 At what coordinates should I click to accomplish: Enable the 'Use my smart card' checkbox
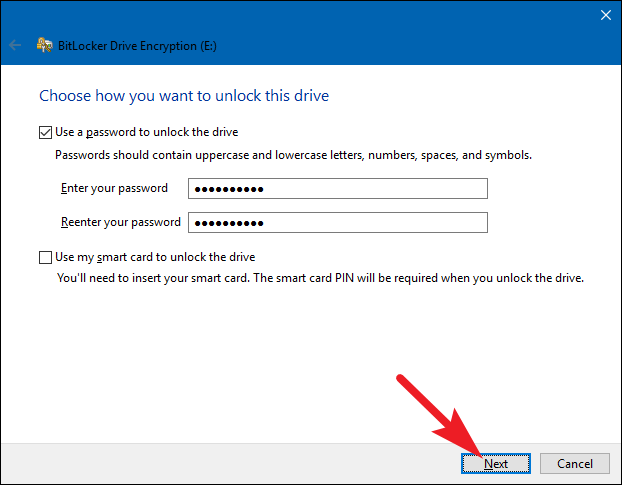click(45, 257)
